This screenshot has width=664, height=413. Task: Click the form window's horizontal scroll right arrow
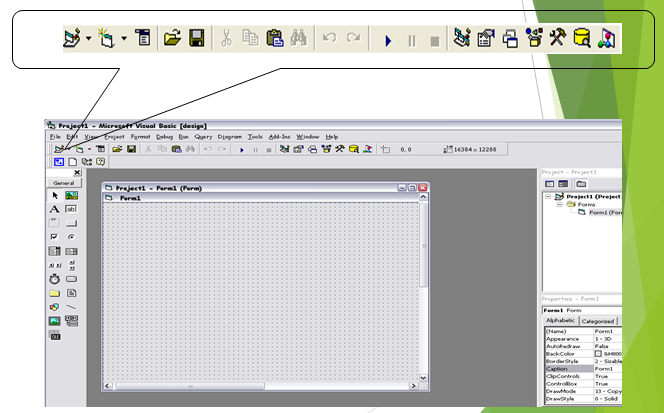(413, 386)
